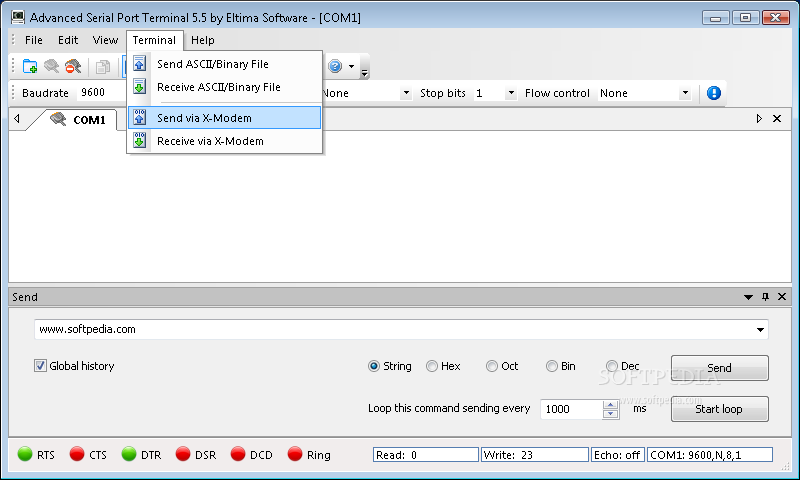Click the blue help question mark icon
This screenshot has width=800, height=480.
[x=335, y=66]
